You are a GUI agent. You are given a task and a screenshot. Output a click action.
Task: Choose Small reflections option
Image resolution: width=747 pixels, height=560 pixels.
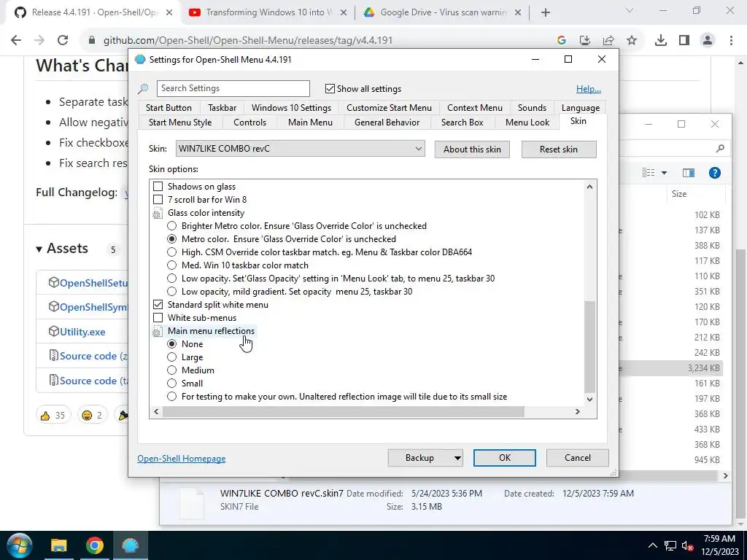[x=171, y=384]
